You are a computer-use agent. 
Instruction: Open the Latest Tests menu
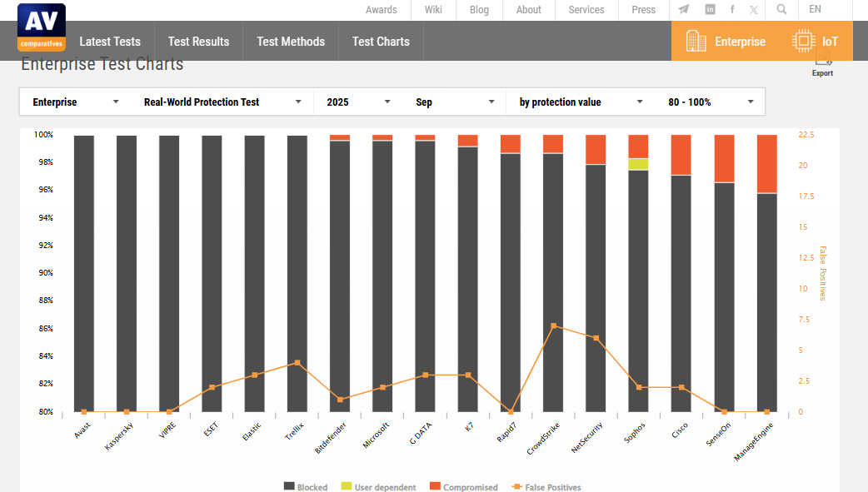pos(110,42)
